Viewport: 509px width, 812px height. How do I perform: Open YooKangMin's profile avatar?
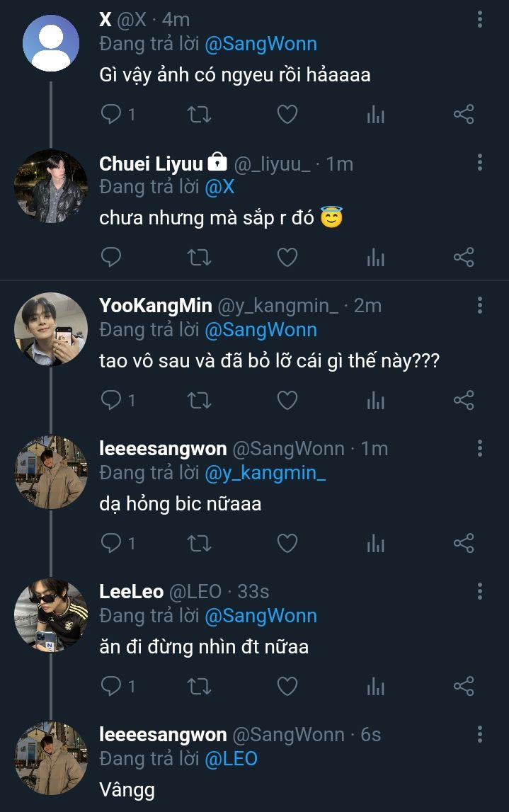pos(51,328)
